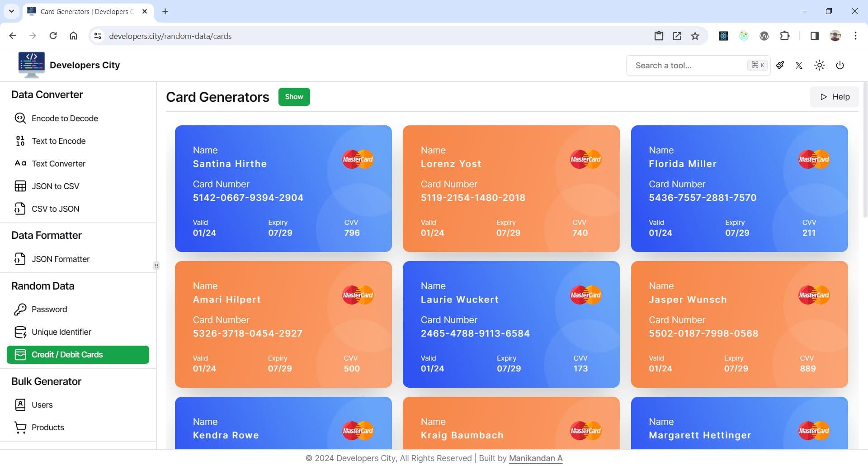868x466 pixels.
Task: Click MasterCard logo on Jasper Wunsch card
Action: click(814, 295)
